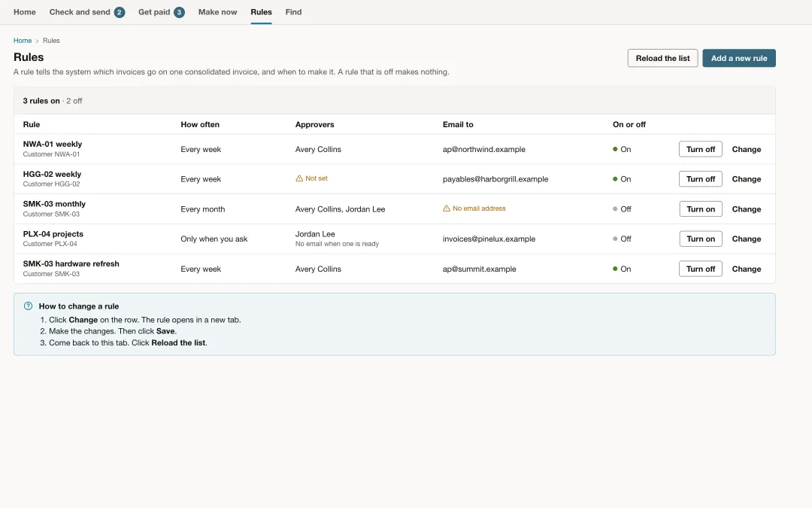Click the payables@harborgrill.example email address
The width and height of the screenshot is (812, 508).
tap(495, 179)
